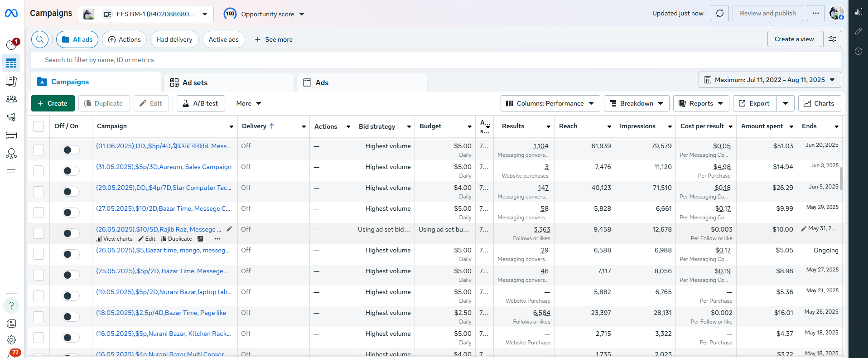This screenshot has width=868, height=358.
Task: Open the Columns: Performance dropdown
Action: pyautogui.click(x=550, y=103)
